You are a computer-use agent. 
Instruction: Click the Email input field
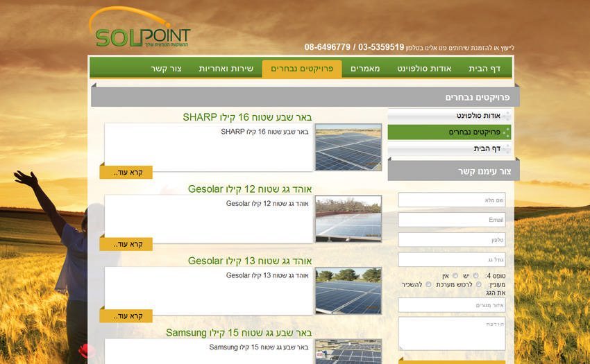click(x=451, y=220)
